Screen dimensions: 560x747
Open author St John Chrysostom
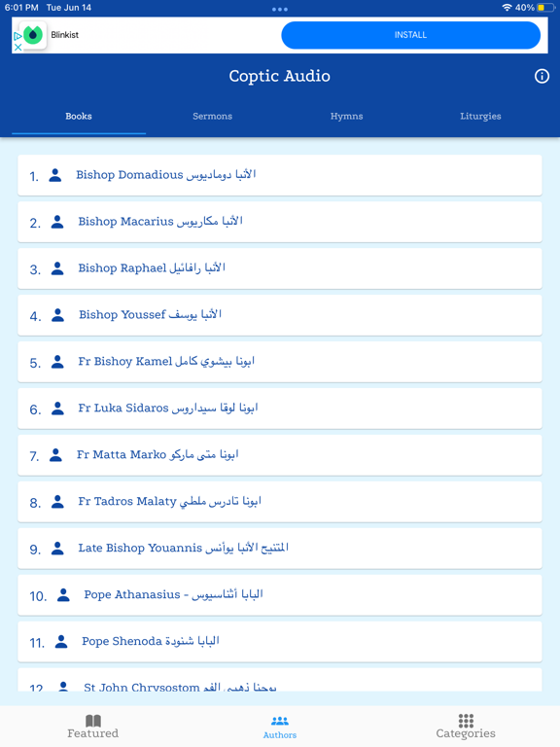tap(280, 680)
